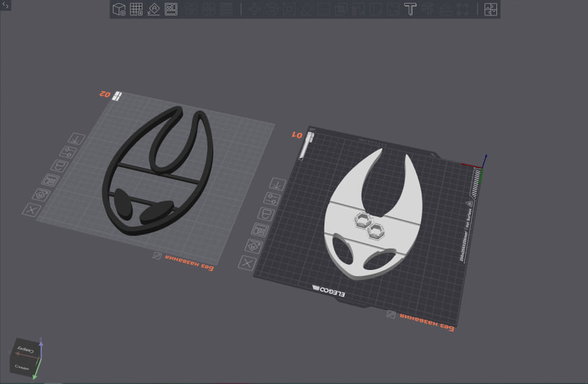Viewport: 588px width, 384px height.
Task: Edit the plate 02 name with the pencil icon
Action: [x=157, y=256]
